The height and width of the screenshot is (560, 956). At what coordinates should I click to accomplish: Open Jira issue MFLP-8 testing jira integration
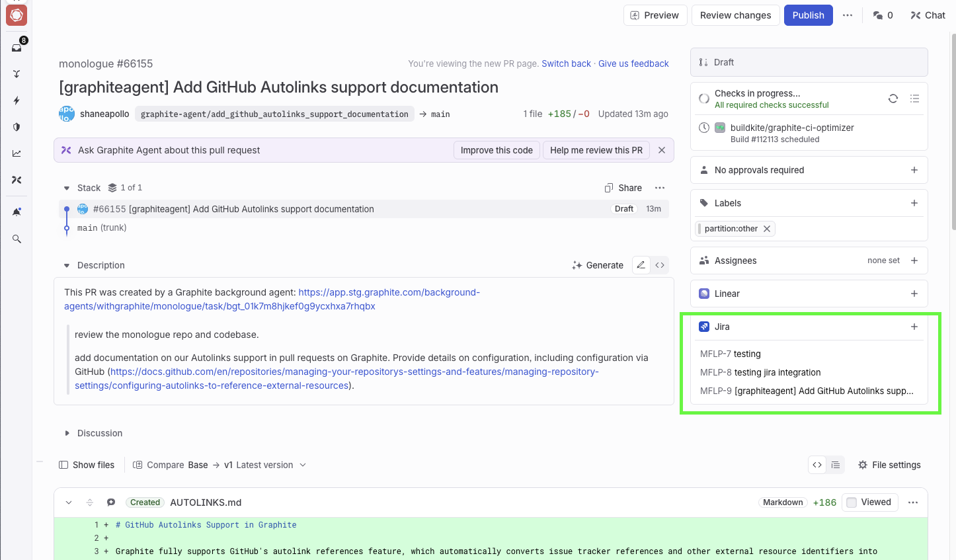pos(760,372)
